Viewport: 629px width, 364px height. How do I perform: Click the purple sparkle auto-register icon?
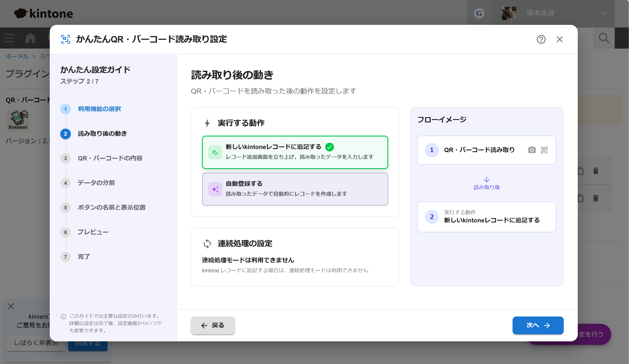pos(215,189)
